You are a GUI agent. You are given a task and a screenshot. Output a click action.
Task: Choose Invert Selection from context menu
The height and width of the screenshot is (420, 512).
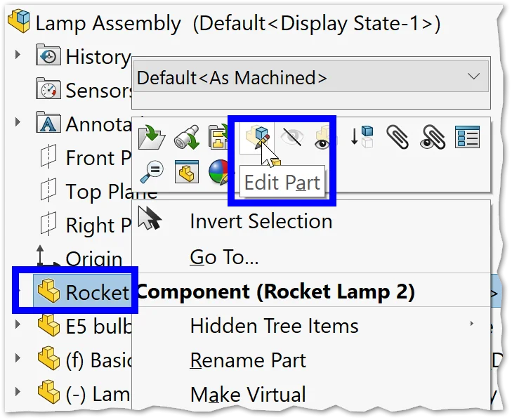[261, 221]
